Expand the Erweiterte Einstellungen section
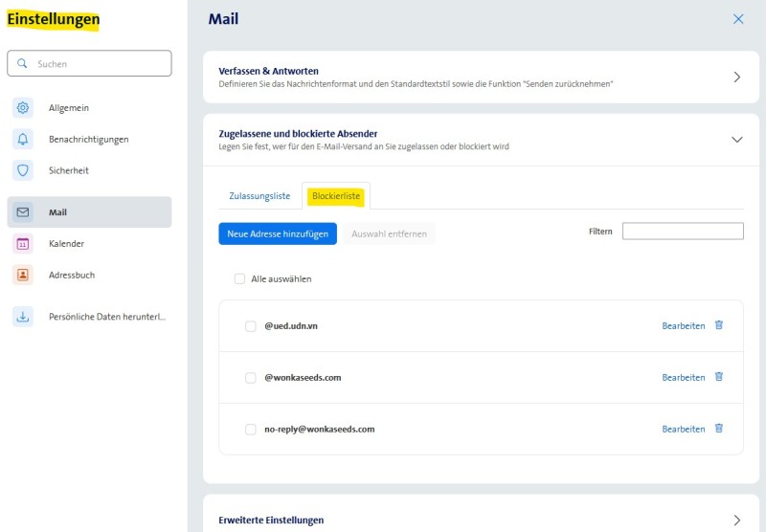The width and height of the screenshot is (766, 532). click(736, 520)
